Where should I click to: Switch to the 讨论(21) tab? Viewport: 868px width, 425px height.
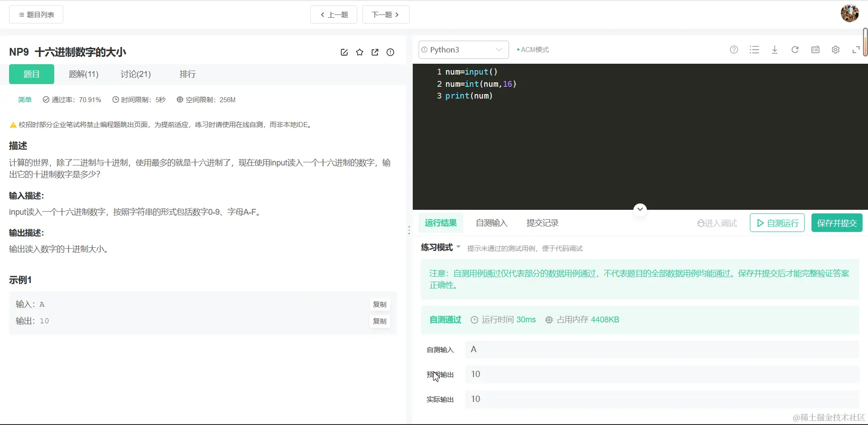tap(136, 74)
